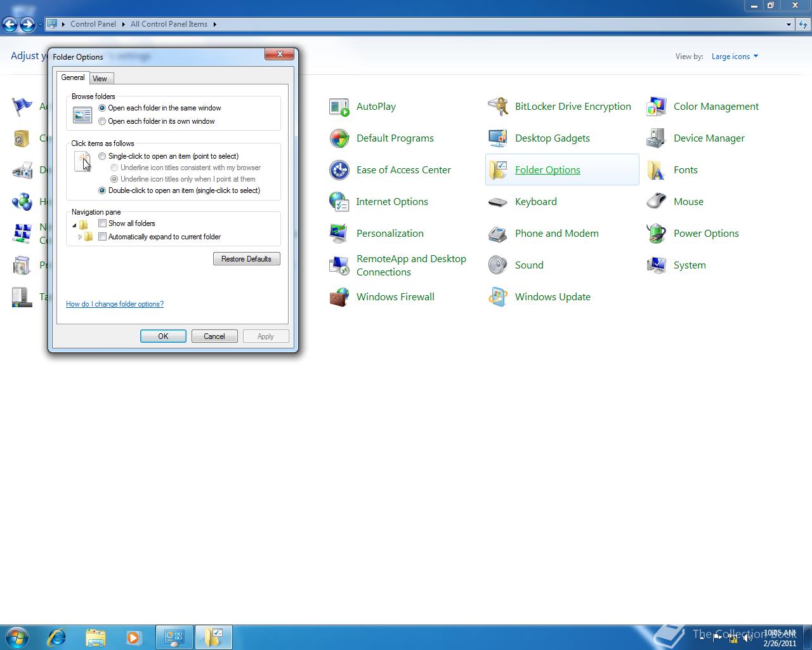Click the Folder Options link label
This screenshot has height=650, width=812.
547,170
